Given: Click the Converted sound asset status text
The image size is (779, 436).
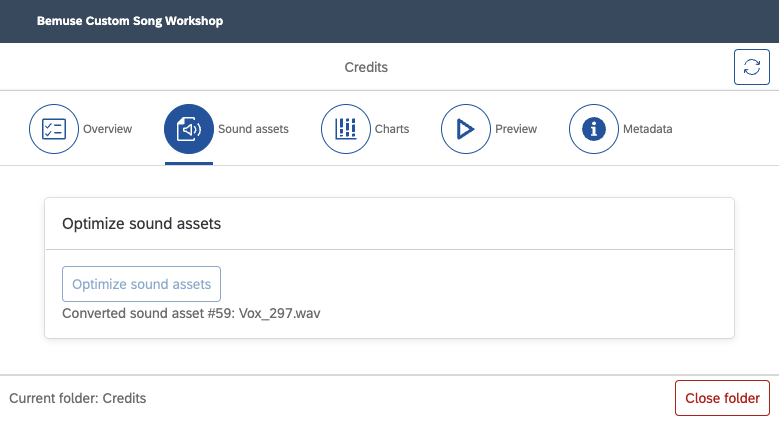Looking at the screenshot, I should pos(191,313).
